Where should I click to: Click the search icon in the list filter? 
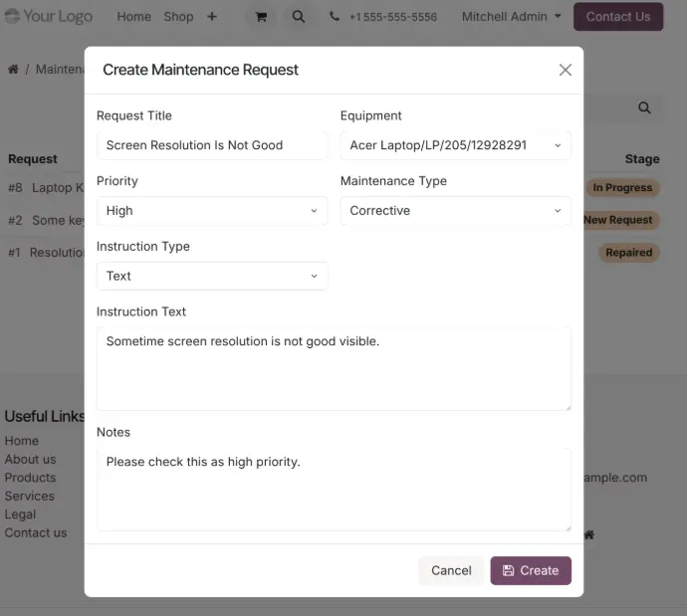coord(644,108)
